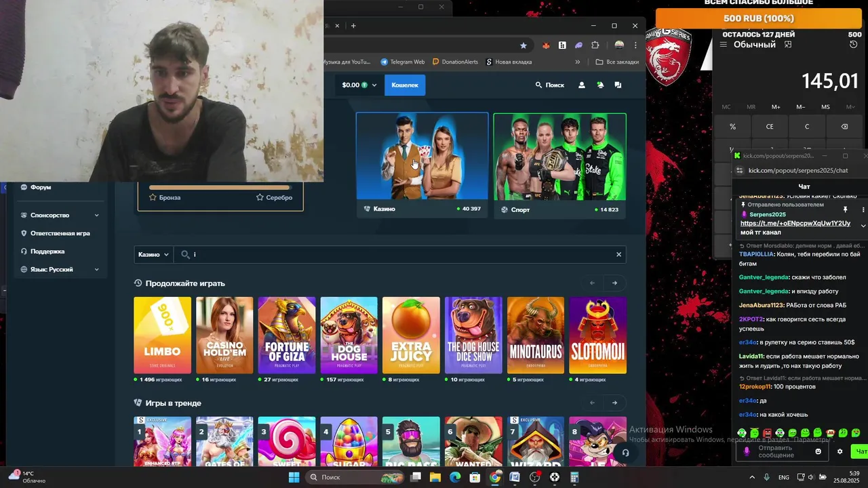Open the MetaMask fox extension
The image size is (868, 488).
point(546,45)
